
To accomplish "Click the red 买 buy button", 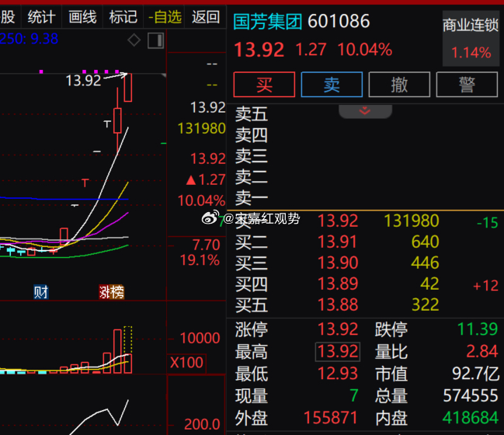I will click(x=264, y=85).
